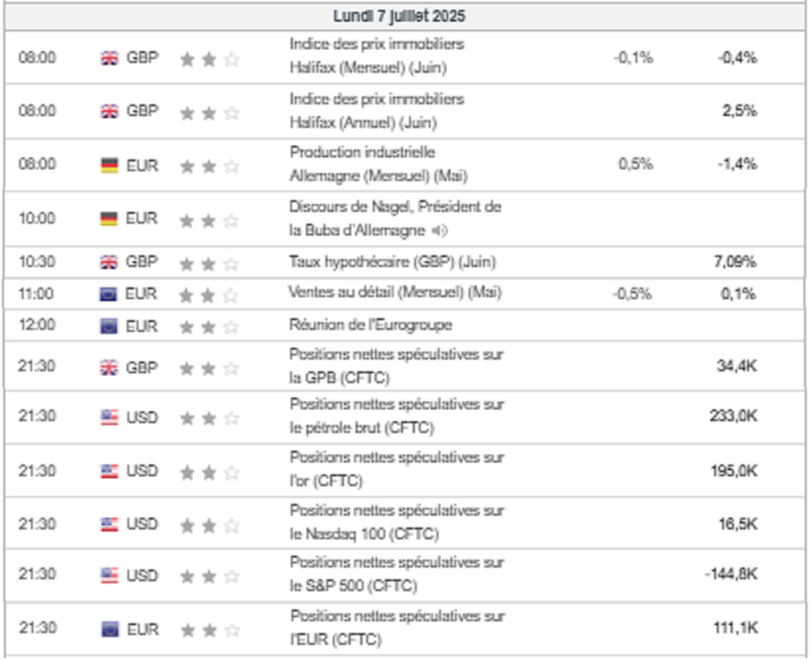The width and height of the screenshot is (812, 660).
Task: Click the speaker icon beside the Nagel speech
Action: click(439, 230)
